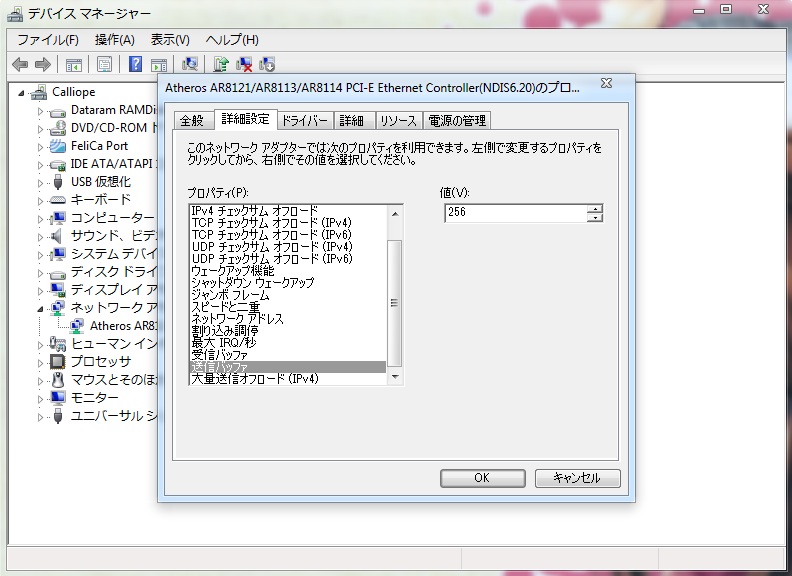Click the USB 仮想化 plug icon
792x576 pixels.
pyautogui.click(x=58, y=182)
